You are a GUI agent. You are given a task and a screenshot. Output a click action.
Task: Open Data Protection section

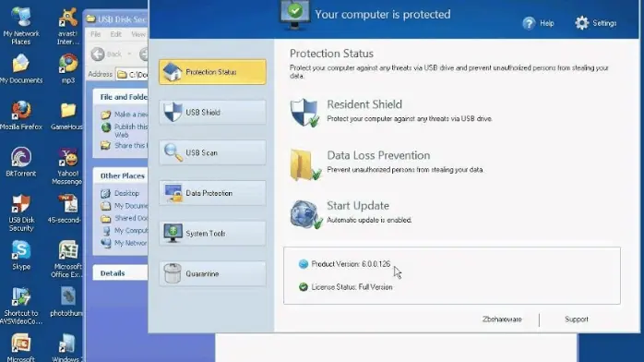click(x=212, y=193)
